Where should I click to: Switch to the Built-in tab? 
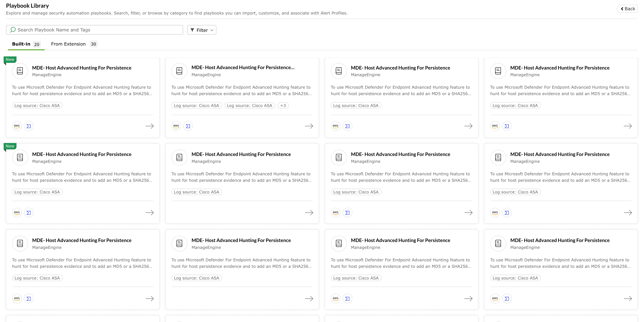26,44
